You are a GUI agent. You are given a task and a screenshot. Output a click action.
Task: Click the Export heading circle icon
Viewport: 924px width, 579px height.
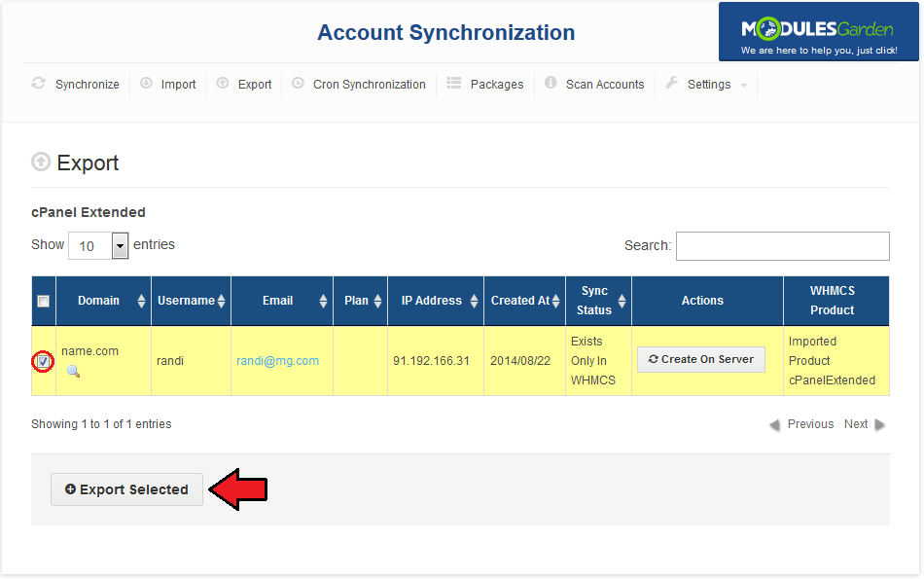point(41,162)
